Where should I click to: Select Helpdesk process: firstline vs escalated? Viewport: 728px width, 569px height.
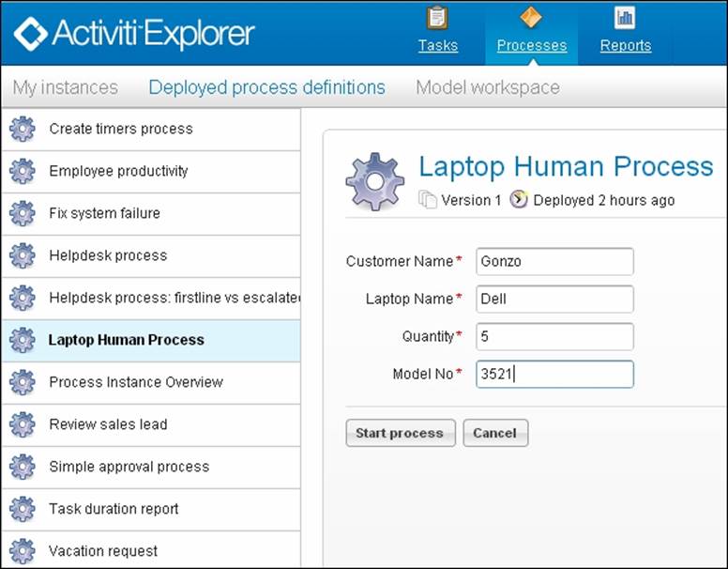tap(151, 299)
